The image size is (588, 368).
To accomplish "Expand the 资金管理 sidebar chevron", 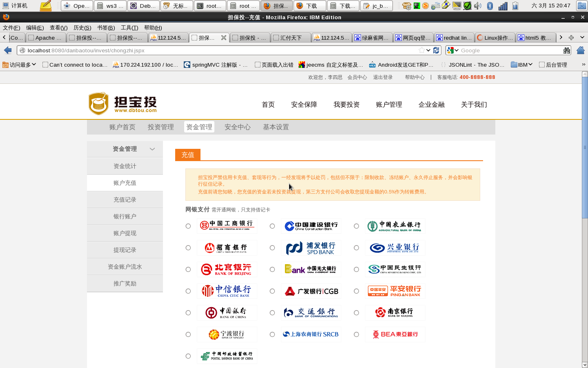I will 152,149.
